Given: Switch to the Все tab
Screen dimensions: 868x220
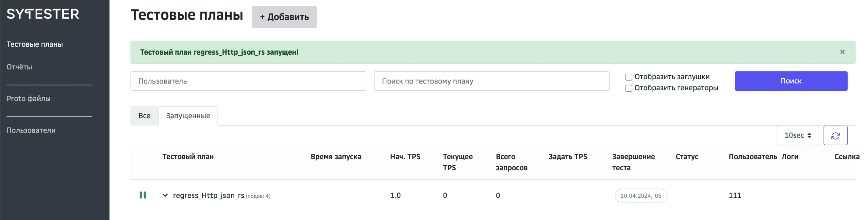Looking at the screenshot, I should click(144, 115).
